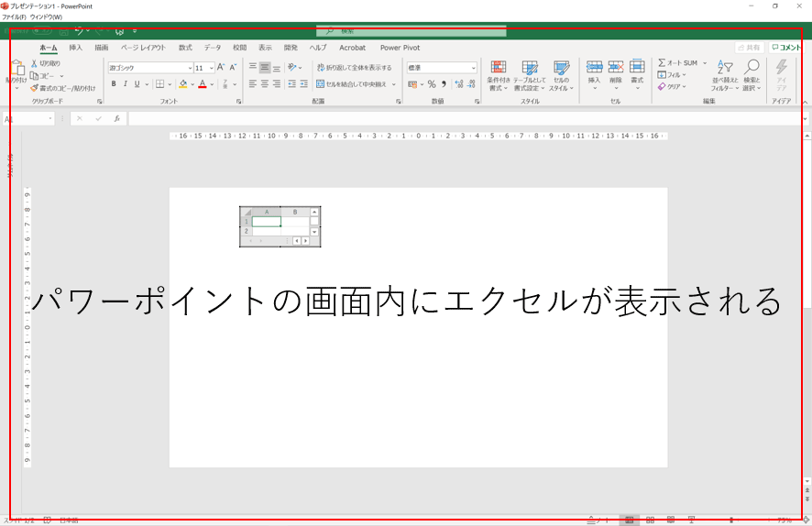This screenshot has width=812, height=526.
Task: Increase decimal places icon
Action: [x=459, y=84]
